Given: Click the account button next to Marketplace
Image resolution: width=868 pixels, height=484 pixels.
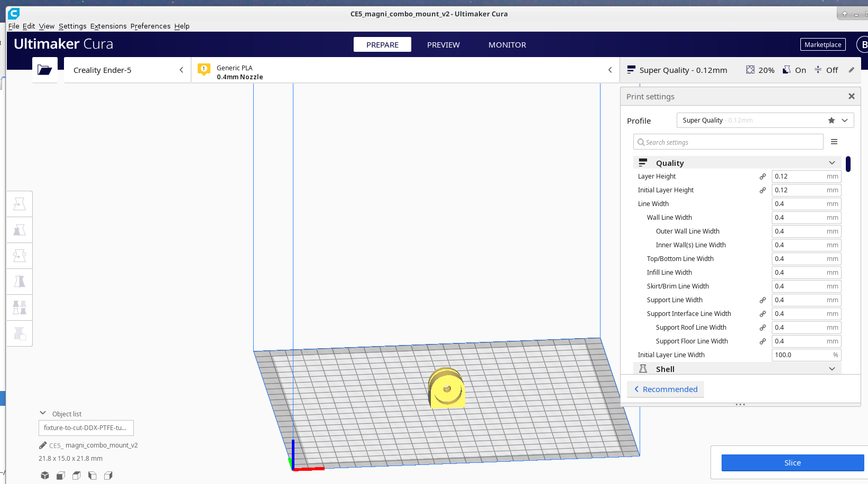Looking at the screenshot, I should pyautogui.click(x=863, y=44).
